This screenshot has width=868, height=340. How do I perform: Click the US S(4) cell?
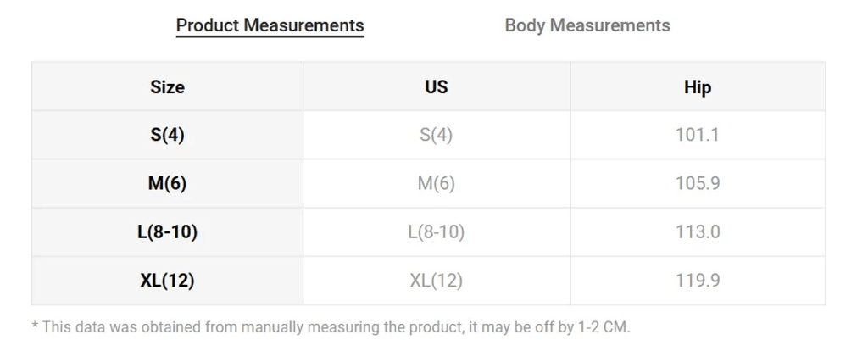(437, 135)
